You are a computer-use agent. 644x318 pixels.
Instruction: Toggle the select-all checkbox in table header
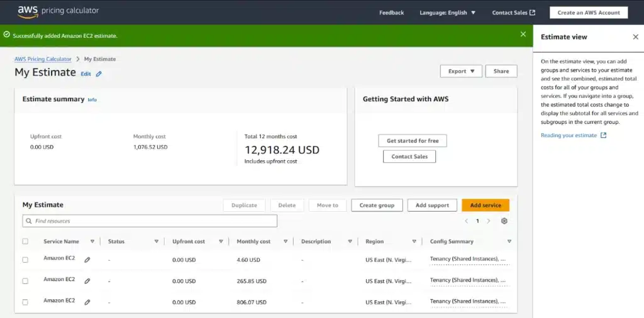coord(25,241)
